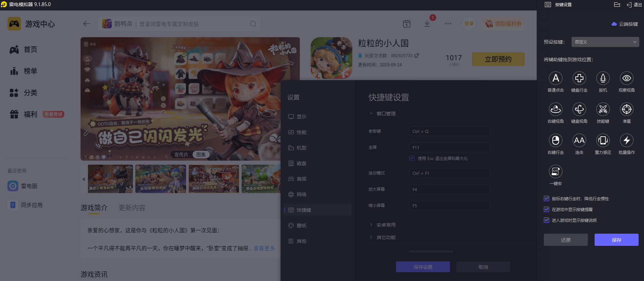Select the 扳机 trigger icon
The image size is (644, 281).
click(603, 78)
